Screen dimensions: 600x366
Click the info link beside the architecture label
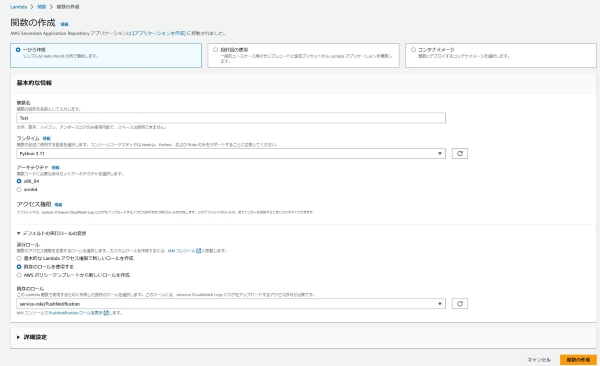click(55, 167)
